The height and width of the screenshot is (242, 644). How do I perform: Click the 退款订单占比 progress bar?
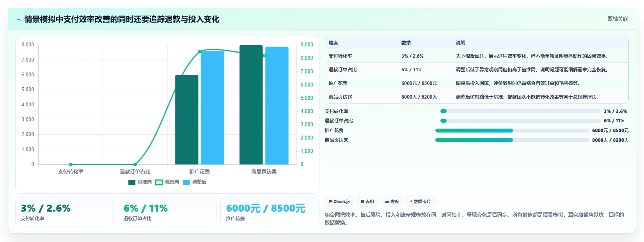pos(520,121)
